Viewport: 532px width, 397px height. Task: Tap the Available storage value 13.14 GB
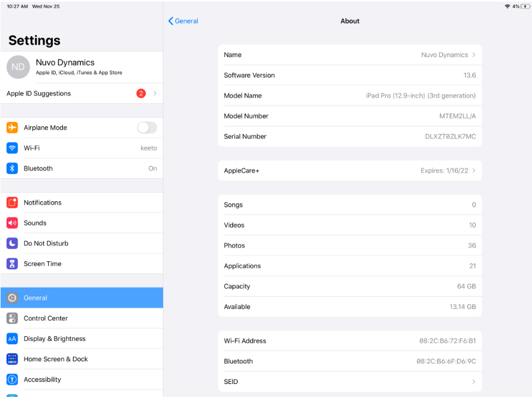[x=463, y=307]
